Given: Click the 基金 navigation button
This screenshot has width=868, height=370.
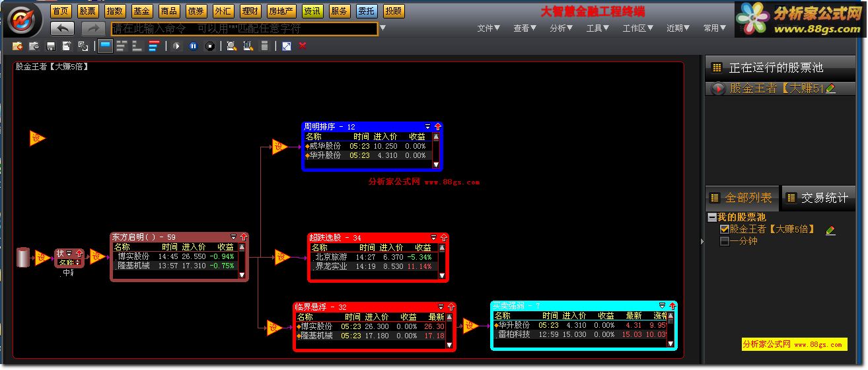Looking at the screenshot, I should tap(142, 11).
